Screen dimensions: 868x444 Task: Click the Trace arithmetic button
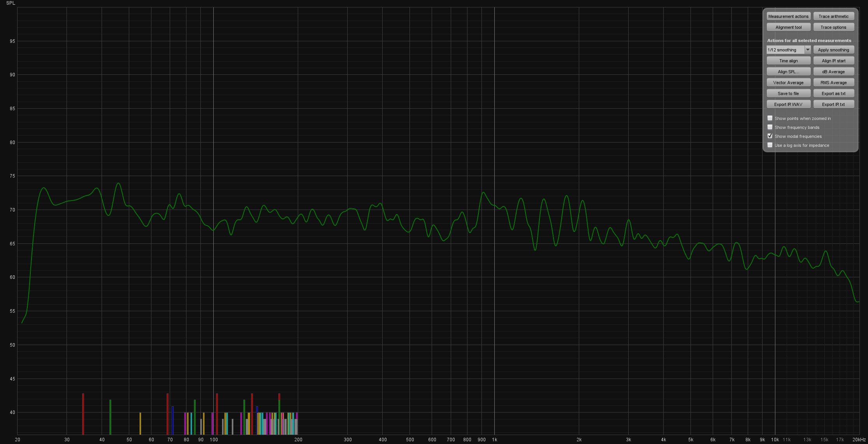(833, 16)
